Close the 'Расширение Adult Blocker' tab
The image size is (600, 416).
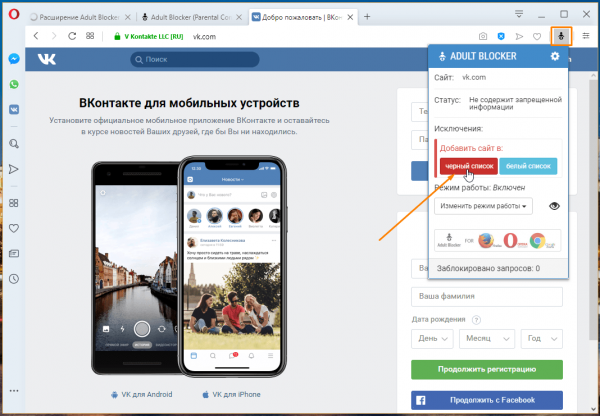[128, 17]
